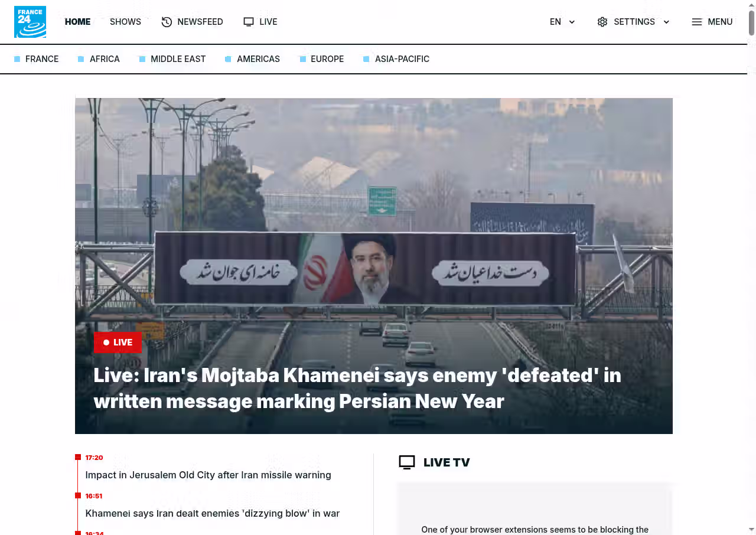Open the Newsfeed clock icon

tap(167, 22)
